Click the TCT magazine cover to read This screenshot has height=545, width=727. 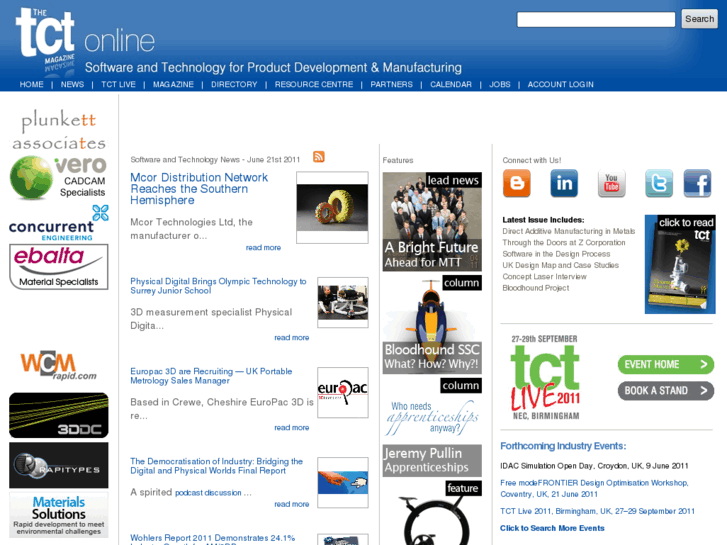pyautogui.click(x=680, y=264)
